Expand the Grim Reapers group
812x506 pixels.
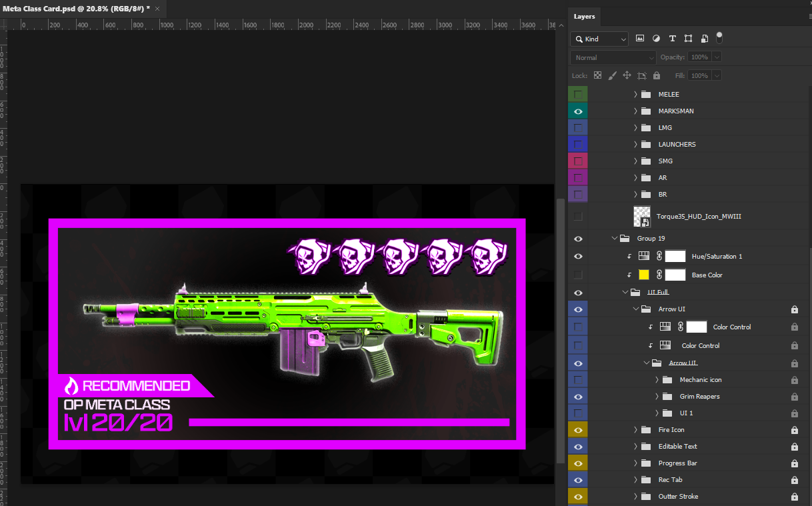pyautogui.click(x=657, y=397)
